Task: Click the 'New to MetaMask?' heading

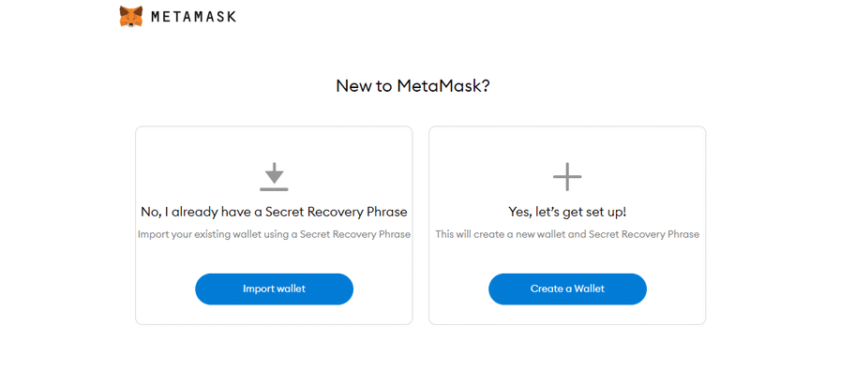Action: point(413,86)
